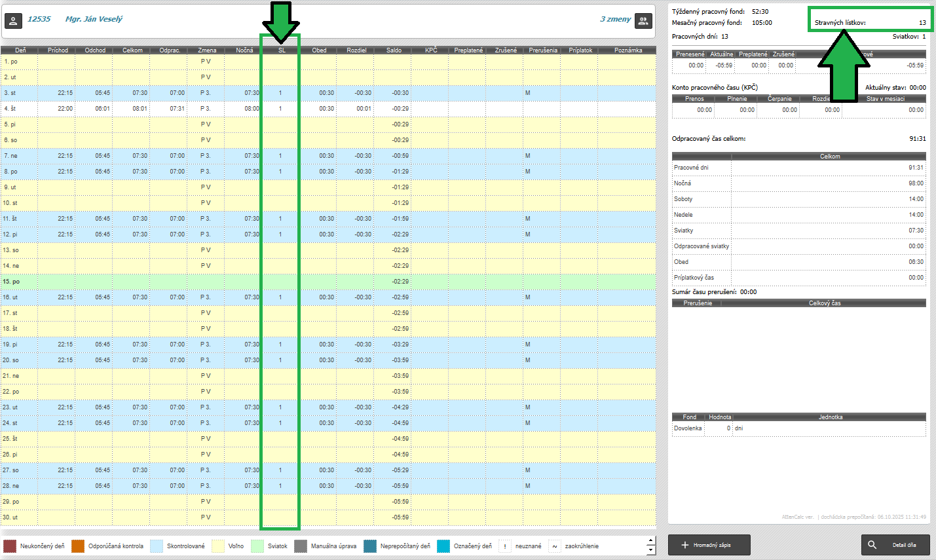Screen dimensions: 936x560
Task: Click the Označený deň cyan legend swatch
Action: coord(443,546)
